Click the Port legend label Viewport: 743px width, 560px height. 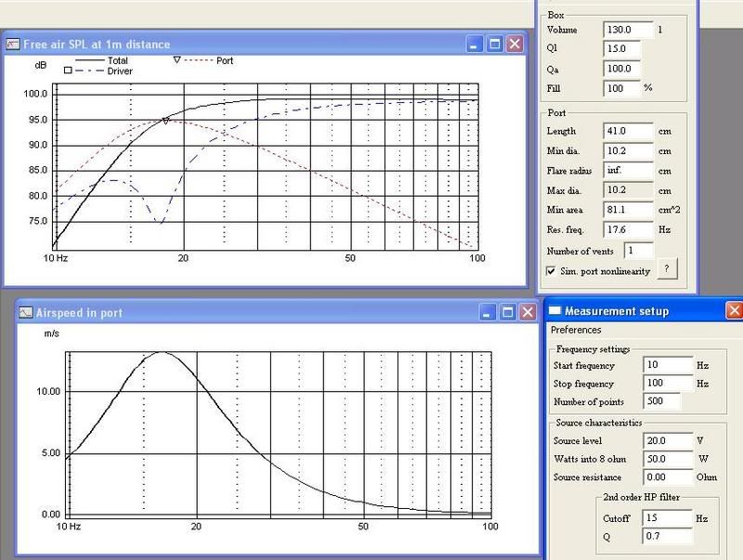tap(225, 60)
